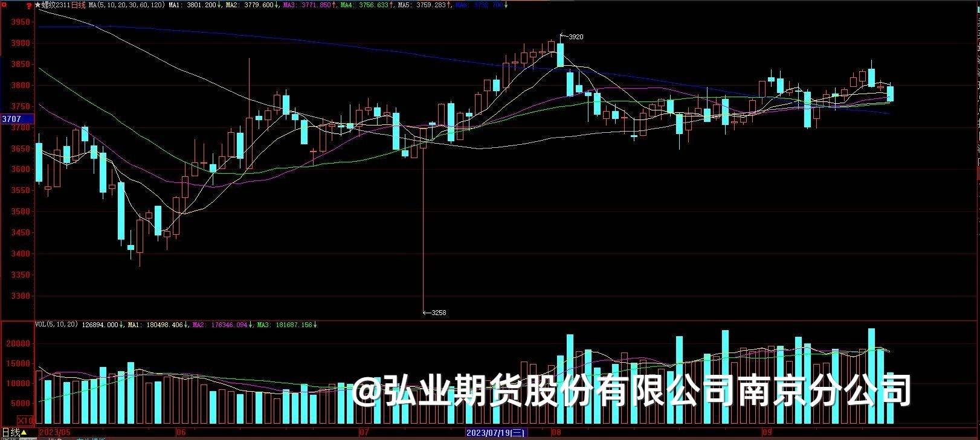Click the 3550 price axis label

20,191
